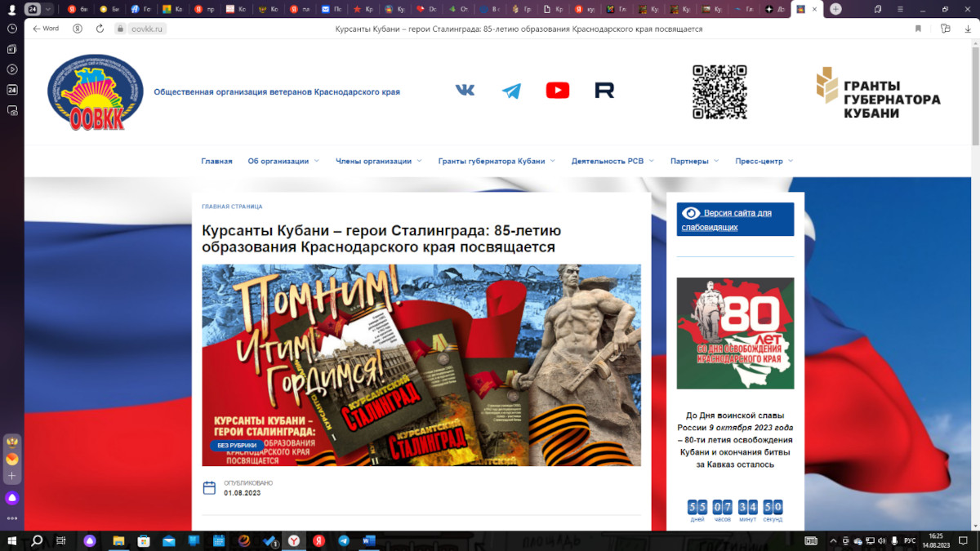Open the Rutube icon link
This screenshot has width=980, height=551.
[604, 91]
